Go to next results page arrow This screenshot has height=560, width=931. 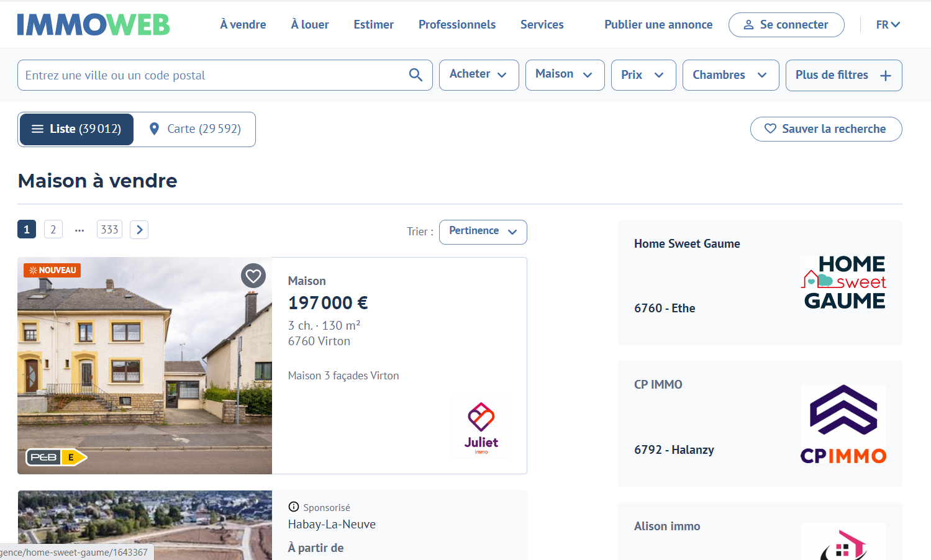(x=139, y=230)
